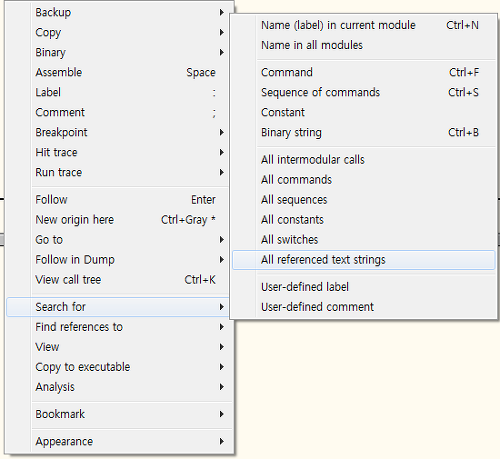The height and width of the screenshot is (459, 500).
Task: Expand the Breakpoint submenu arrow
Action: pos(222,132)
